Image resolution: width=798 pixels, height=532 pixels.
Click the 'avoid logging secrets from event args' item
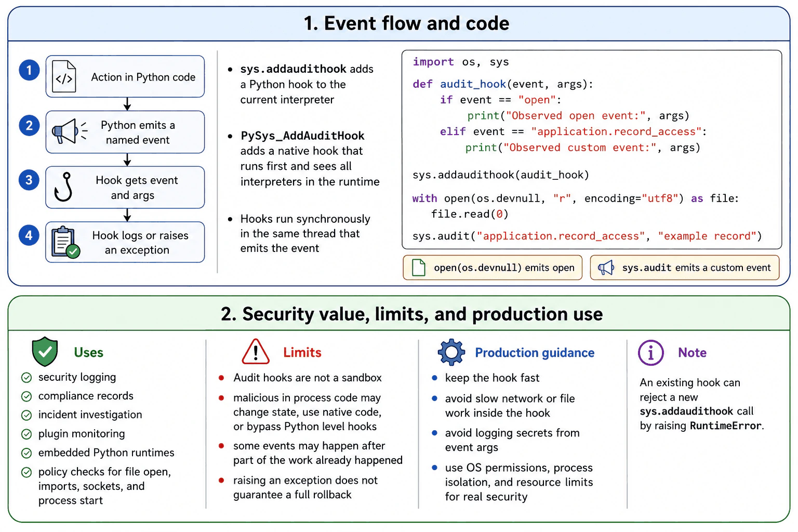(x=512, y=440)
